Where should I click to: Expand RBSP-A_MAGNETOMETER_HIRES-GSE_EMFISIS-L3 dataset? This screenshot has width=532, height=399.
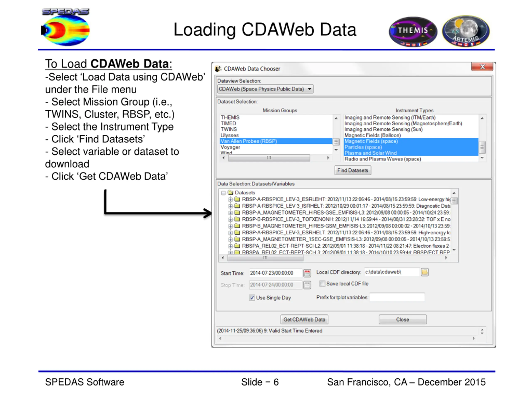coord(230,213)
